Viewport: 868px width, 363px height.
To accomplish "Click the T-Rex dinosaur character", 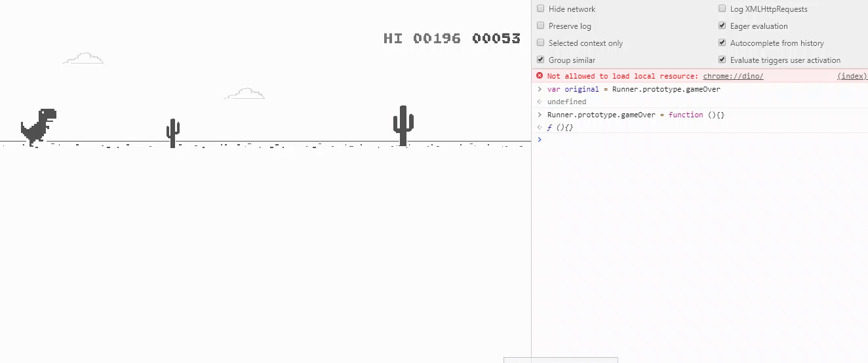I will (x=39, y=127).
